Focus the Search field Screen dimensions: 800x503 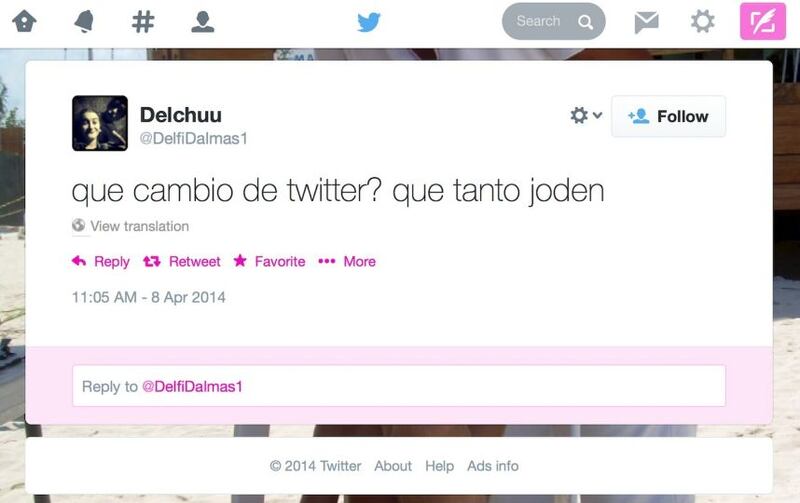coord(554,21)
